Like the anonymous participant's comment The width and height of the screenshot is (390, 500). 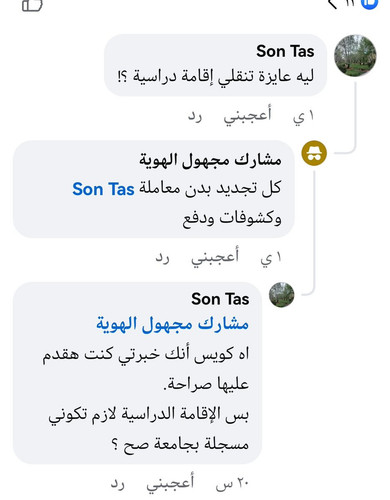pos(215,256)
